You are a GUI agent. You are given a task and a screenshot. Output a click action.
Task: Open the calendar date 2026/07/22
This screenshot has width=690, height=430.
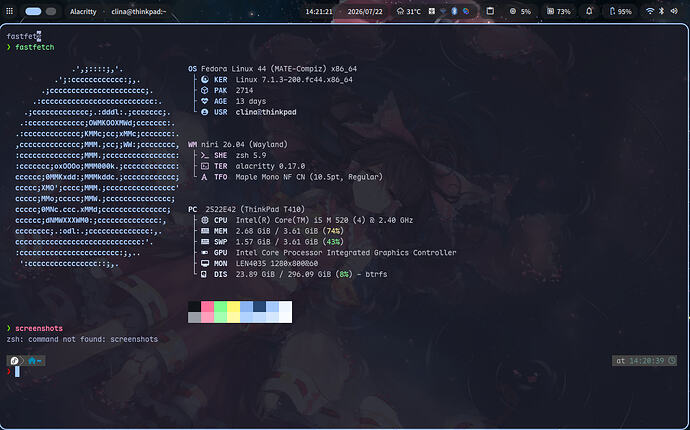point(365,11)
